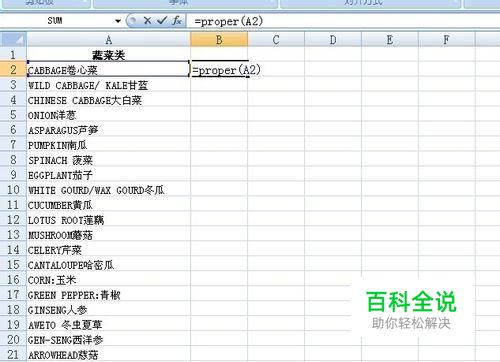Select cell ARROWHEAD慈菇

point(109,355)
